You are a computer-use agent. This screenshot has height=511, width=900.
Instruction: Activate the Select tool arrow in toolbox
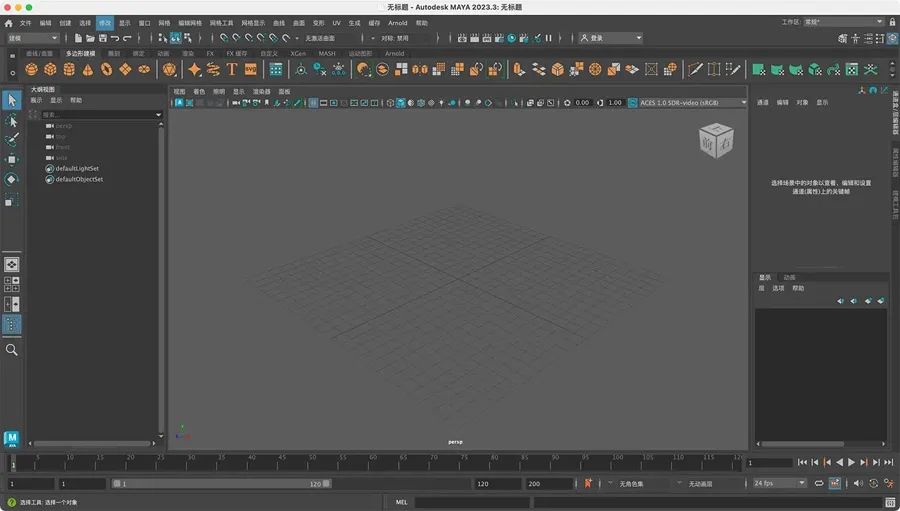11,100
